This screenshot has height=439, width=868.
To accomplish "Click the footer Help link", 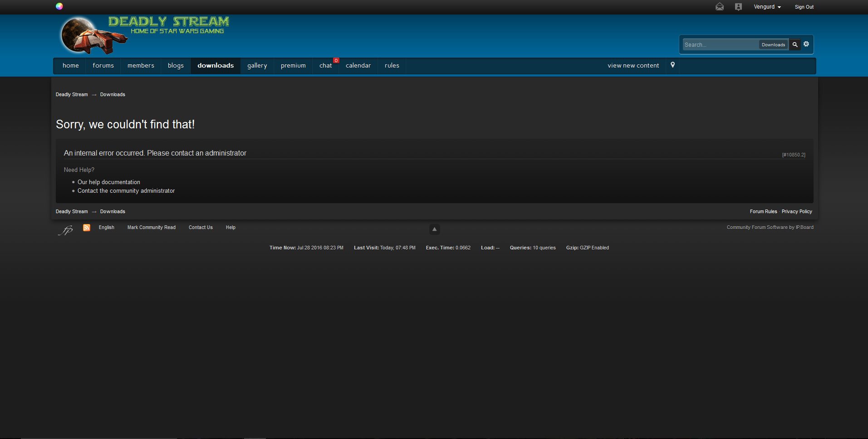I will click(230, 227).
